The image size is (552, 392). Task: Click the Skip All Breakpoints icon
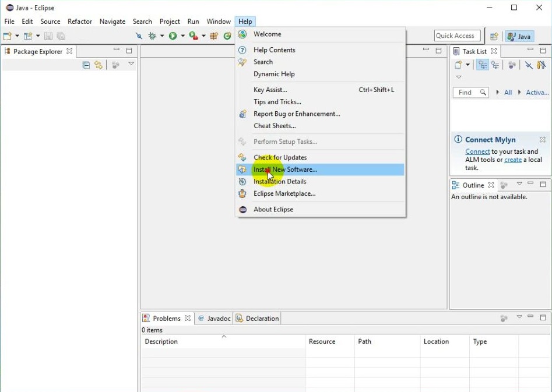coord(139,36)
